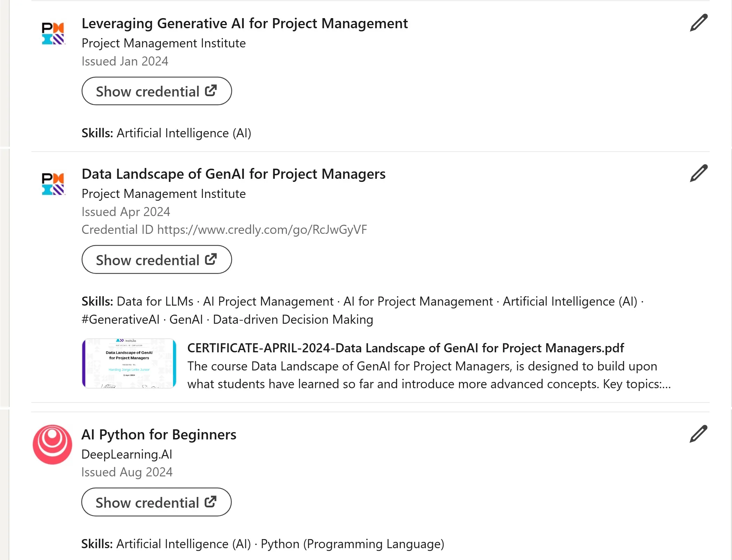Open the DeepLearning.AI logo
Screen dimensions: 732x560
52,444
